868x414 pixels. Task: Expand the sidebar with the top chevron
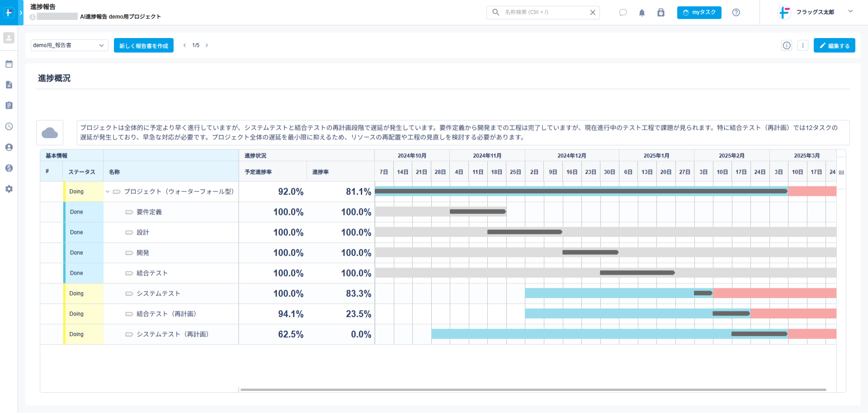(x=21, y=13)
